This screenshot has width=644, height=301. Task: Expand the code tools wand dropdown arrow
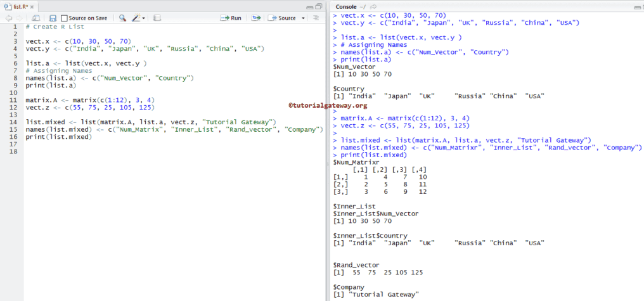143,18
